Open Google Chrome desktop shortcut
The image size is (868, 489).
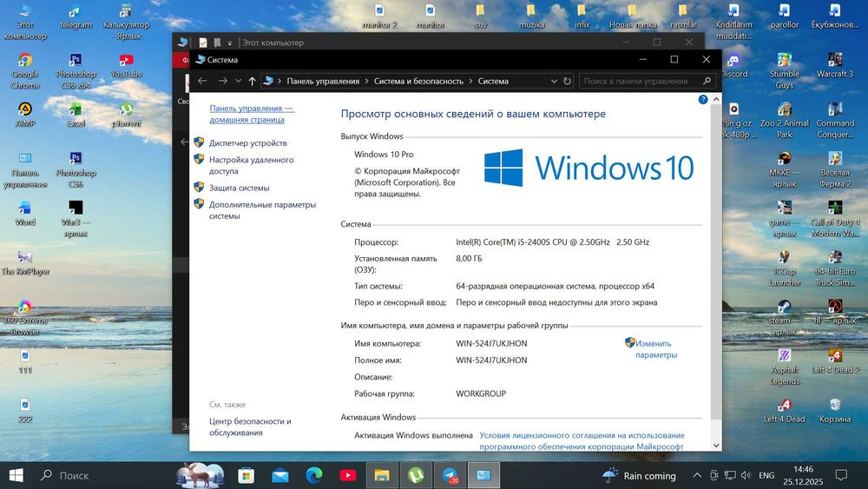(25, 71)
